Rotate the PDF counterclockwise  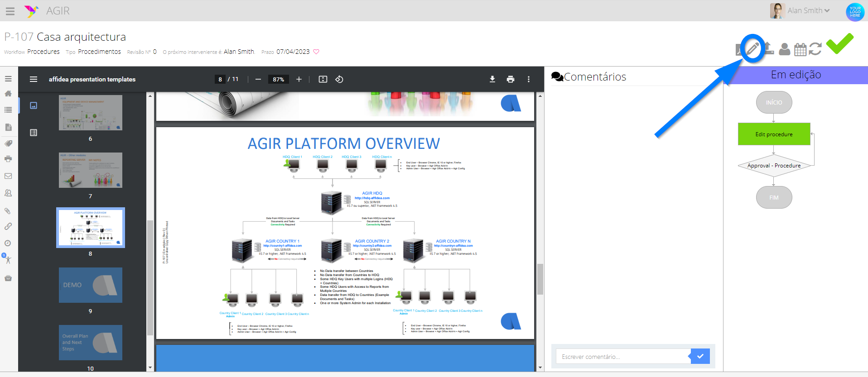click(339, 79)
